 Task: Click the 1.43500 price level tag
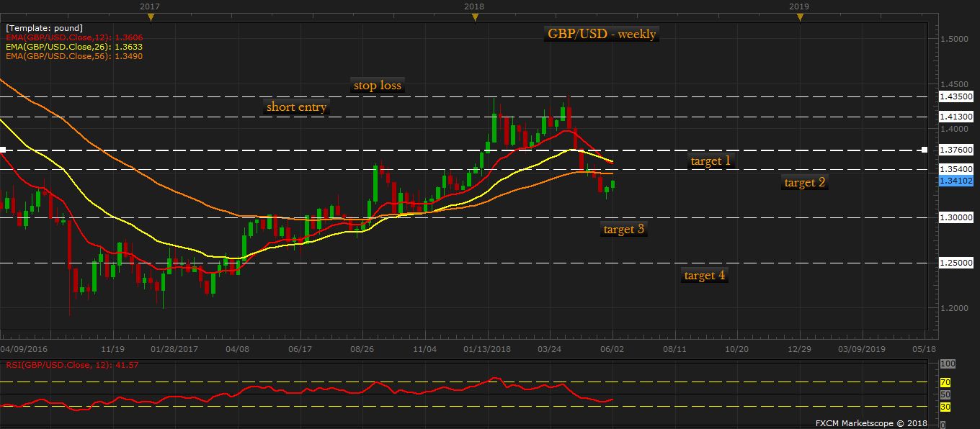click(x=958, y=96)
